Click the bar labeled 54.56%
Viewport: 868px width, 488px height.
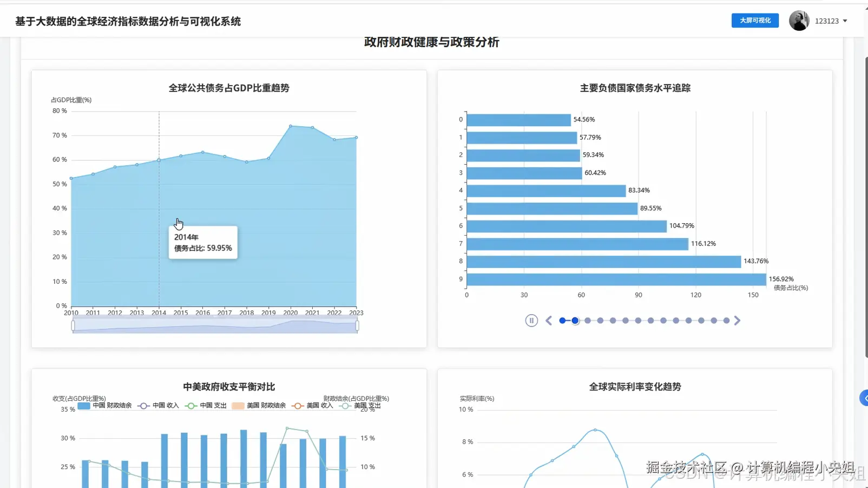518,120
